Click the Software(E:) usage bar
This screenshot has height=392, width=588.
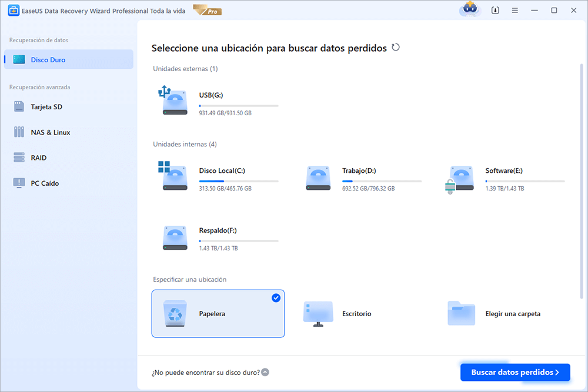point(525,182)
